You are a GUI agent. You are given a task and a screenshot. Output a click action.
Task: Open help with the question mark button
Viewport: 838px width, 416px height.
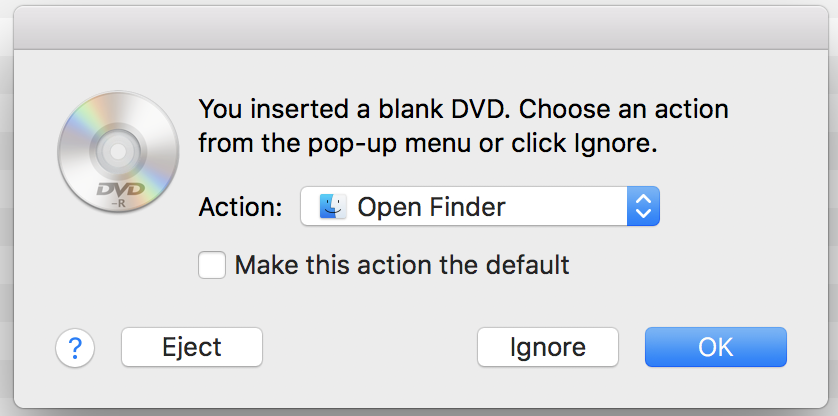point(75,348)
